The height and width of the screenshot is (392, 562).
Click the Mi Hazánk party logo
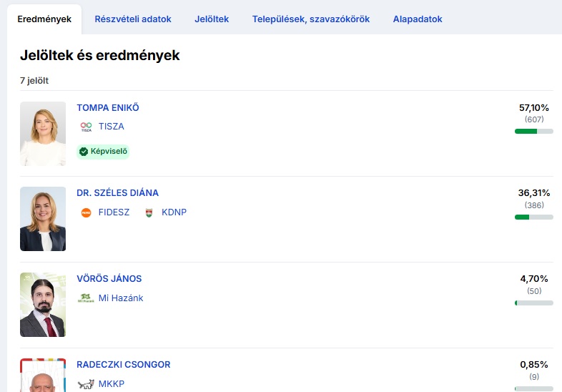coord(86,298)
